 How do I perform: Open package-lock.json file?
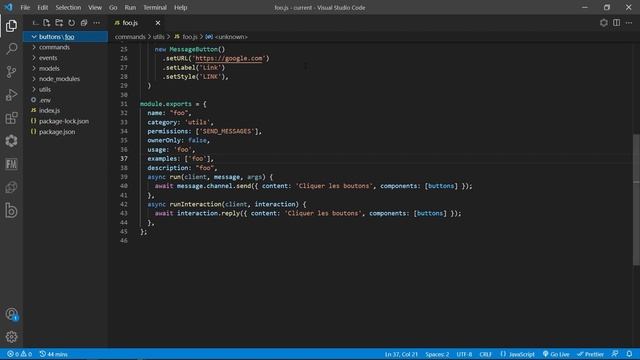point(65,121)
